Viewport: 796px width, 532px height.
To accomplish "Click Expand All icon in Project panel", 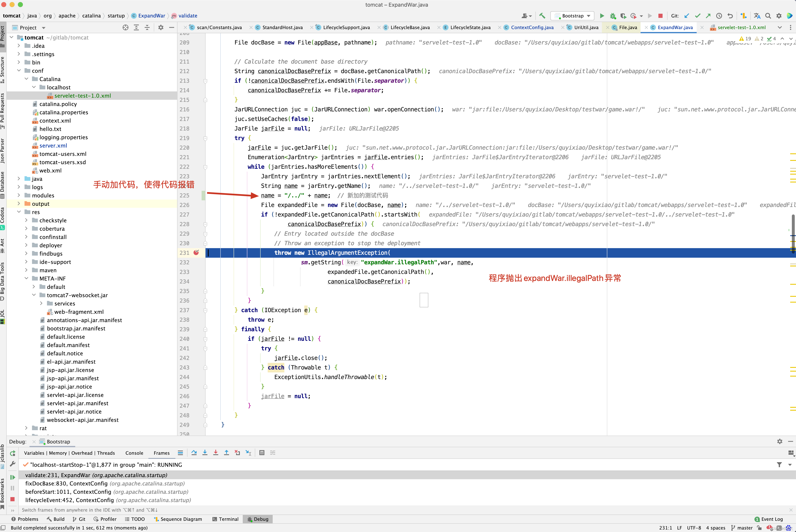I will tap(136, 27).
